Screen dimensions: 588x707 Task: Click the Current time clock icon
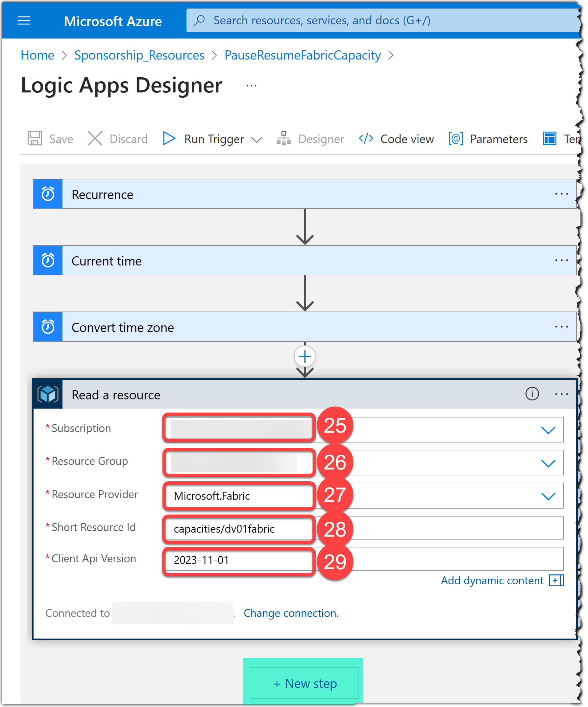(48, 260)
